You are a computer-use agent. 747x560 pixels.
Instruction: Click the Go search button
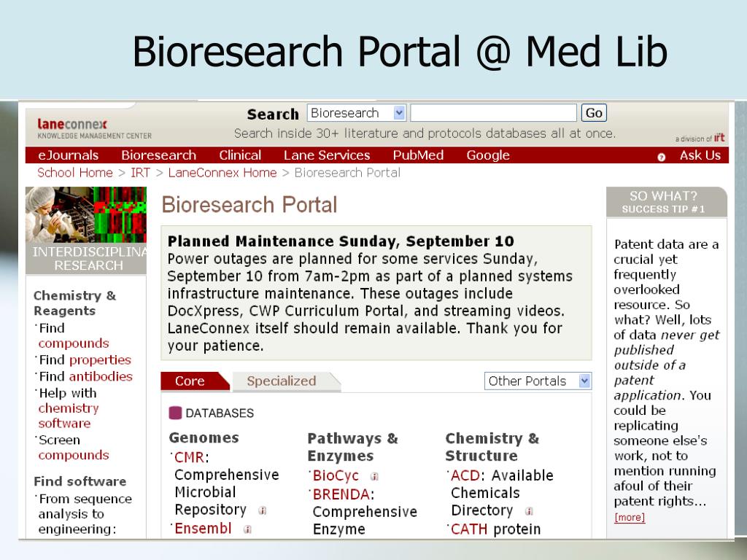(x=594, y=113)
